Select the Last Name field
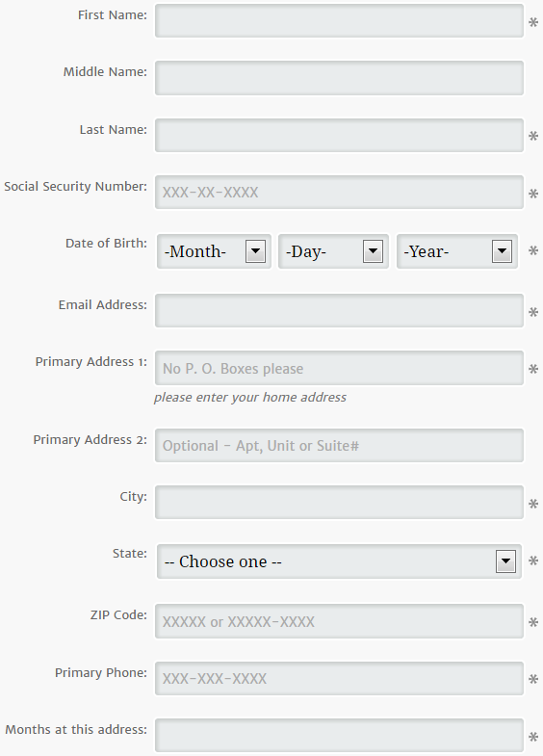 tap(339, 136)
